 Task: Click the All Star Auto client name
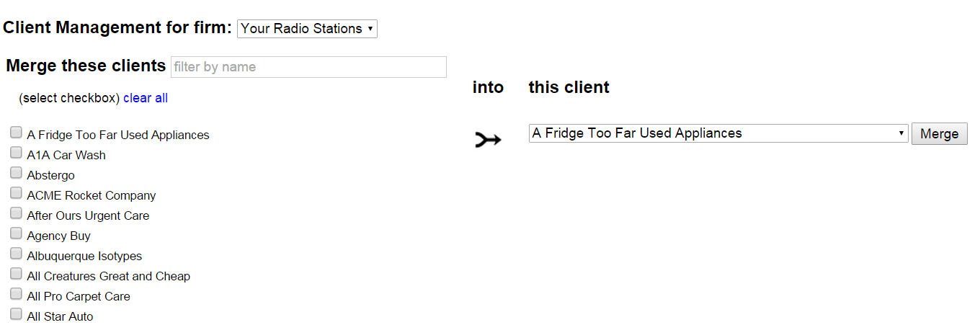pos(60,317)
